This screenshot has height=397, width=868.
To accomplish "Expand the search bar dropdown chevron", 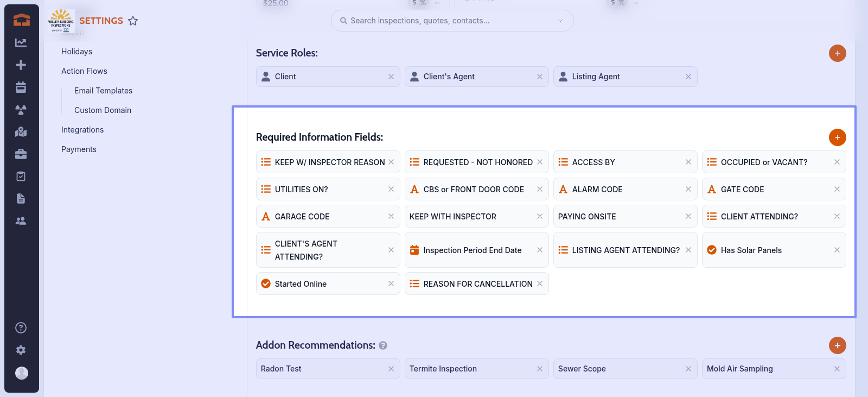I will [x=560, y=21].
